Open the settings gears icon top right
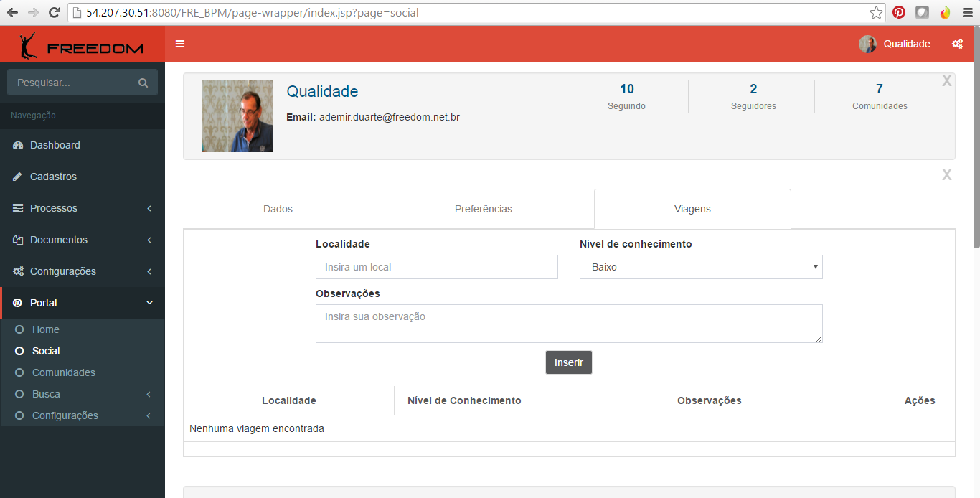 pyautogui.click(x=957, y=44)
